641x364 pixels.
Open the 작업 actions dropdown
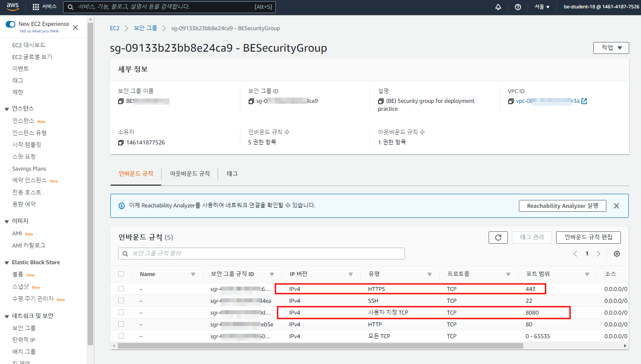click(x=611, y=48)
